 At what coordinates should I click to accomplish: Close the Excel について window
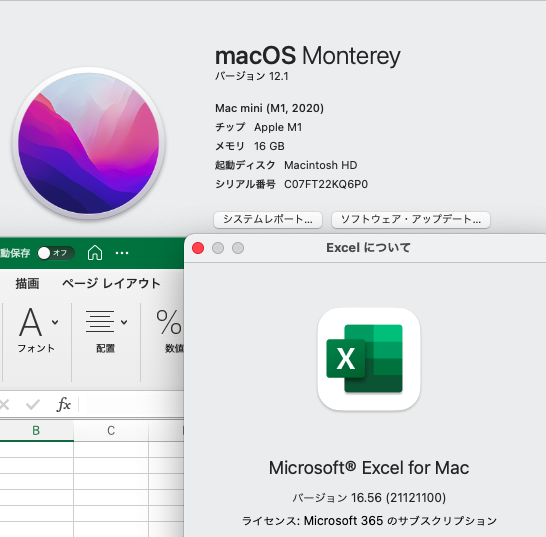198,248
